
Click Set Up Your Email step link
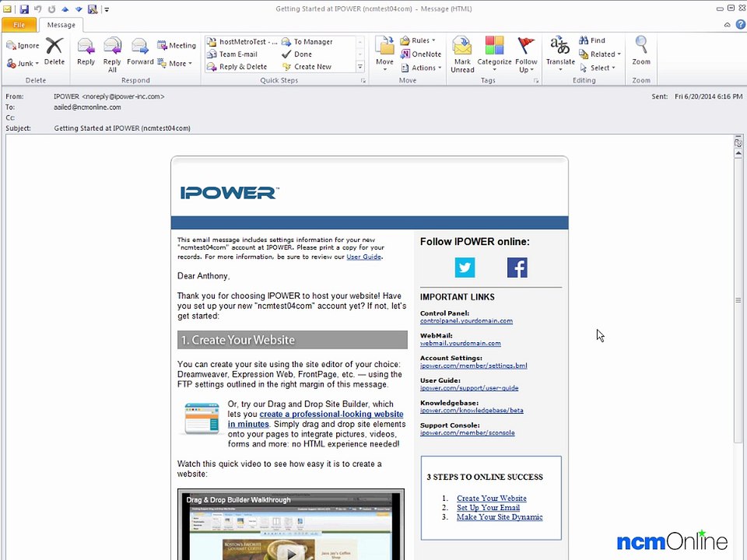pyautogui.click(x=489, y=508)
